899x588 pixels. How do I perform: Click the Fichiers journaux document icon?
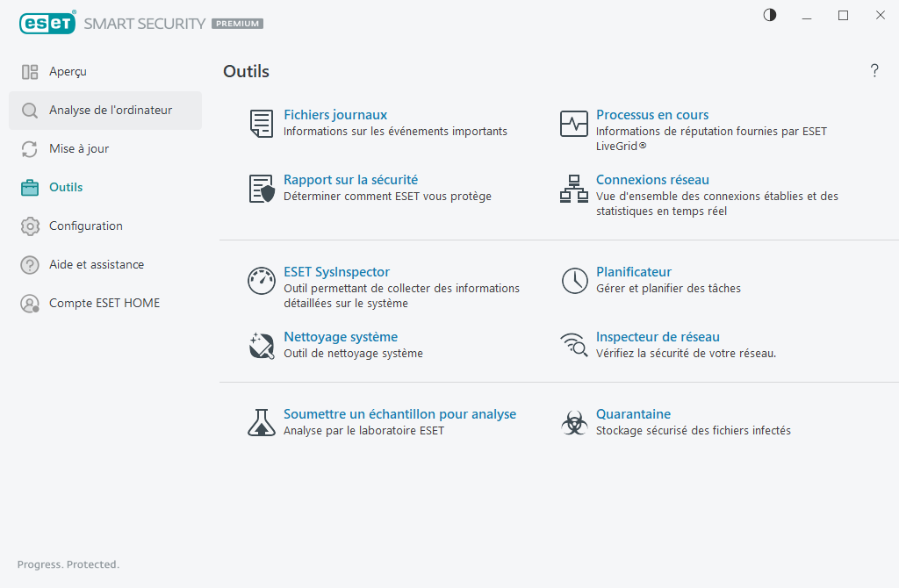pyautogui.click(x=262, y=123)
